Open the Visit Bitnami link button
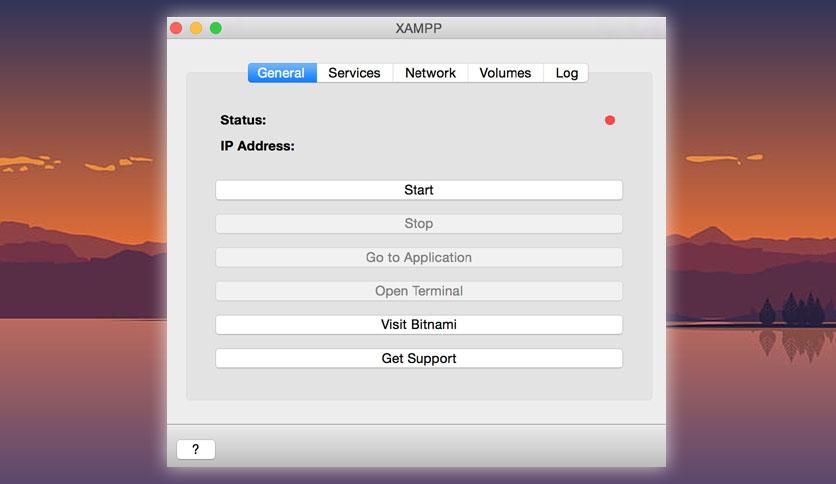The image size is (836, 484). point(419,325)
